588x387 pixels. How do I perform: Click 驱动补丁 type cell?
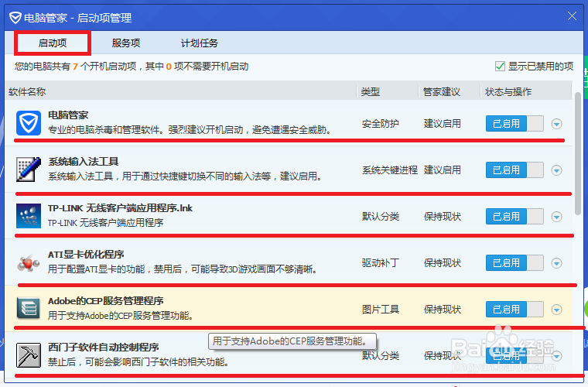(x=380, y=263)
